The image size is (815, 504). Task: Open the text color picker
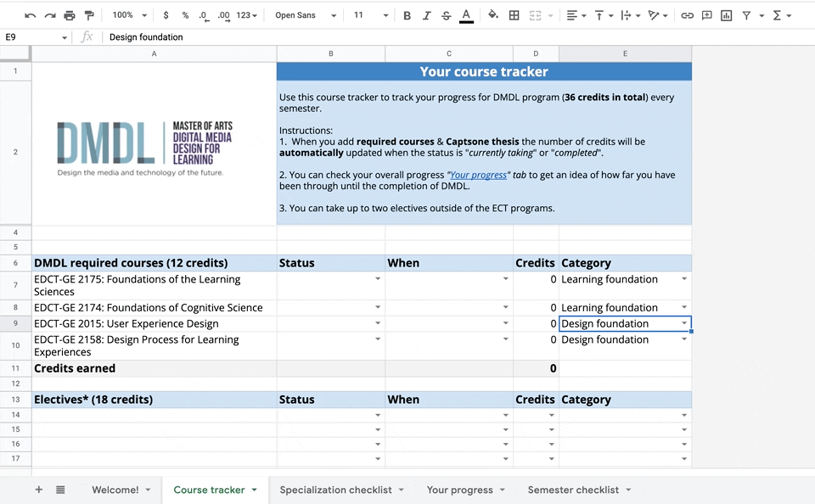pyautogui.click(x=466, y=15)
